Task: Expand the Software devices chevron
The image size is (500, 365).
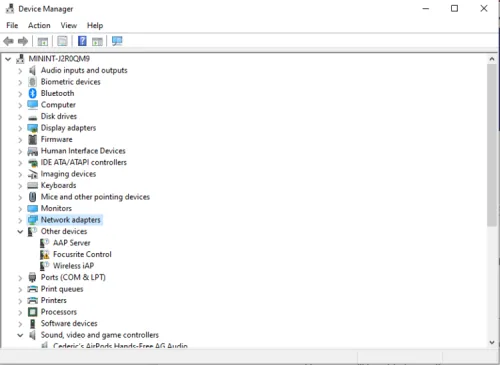Action: (20, 324)
